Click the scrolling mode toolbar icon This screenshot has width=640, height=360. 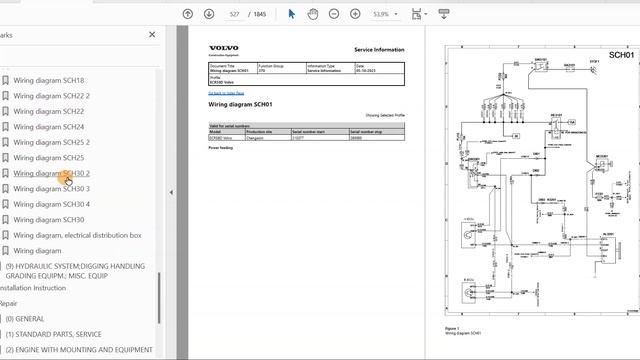pos(444,14)
